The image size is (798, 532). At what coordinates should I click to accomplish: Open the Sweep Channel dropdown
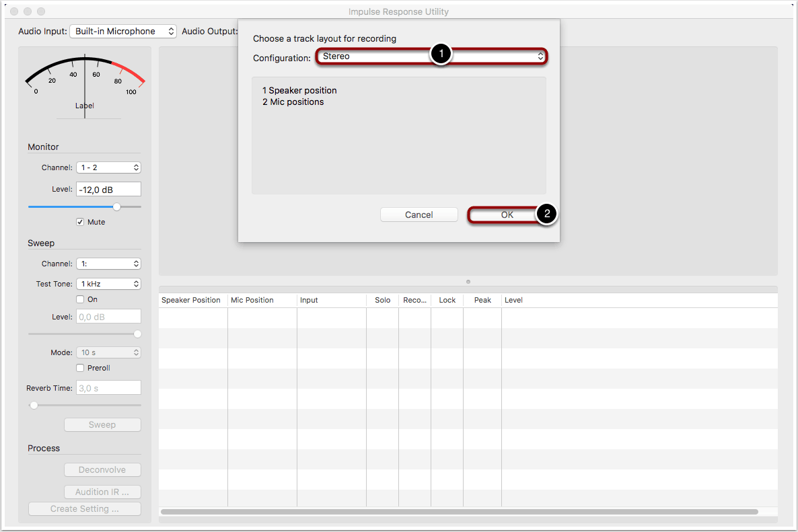click(x=108, y=264)
